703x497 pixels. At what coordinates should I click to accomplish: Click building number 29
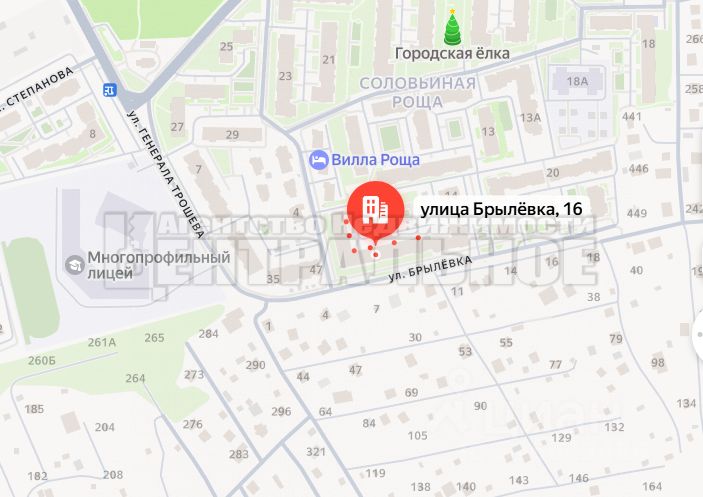coord(232,134)
